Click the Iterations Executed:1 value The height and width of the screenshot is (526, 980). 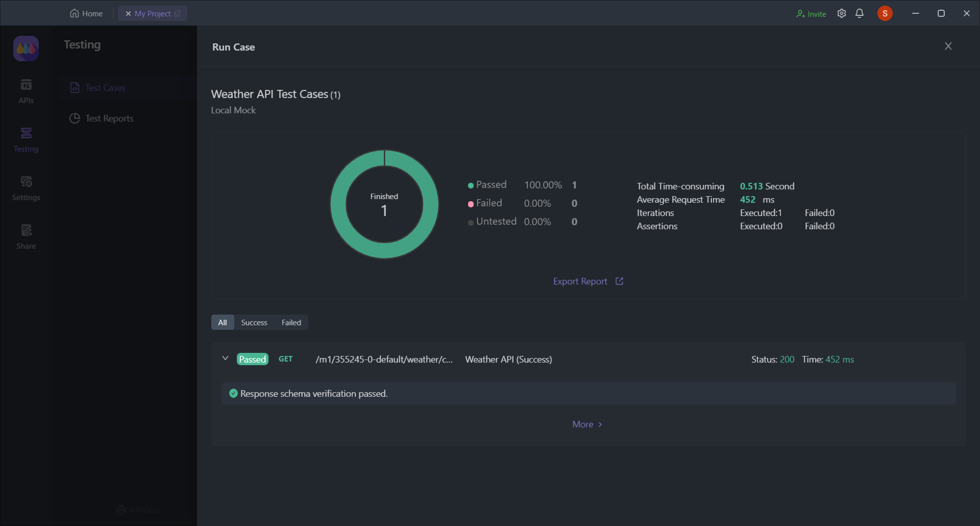[x=761, y=213]
